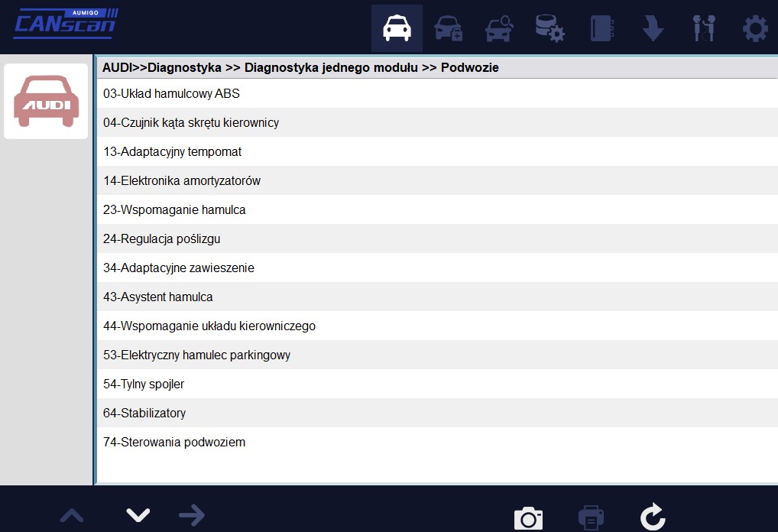Image resolution: width=778 pixels, height=532 pixels.
Task: Click the AUMIGO CANscan logo
Action: pyautogui.click(x=66, y=24)
